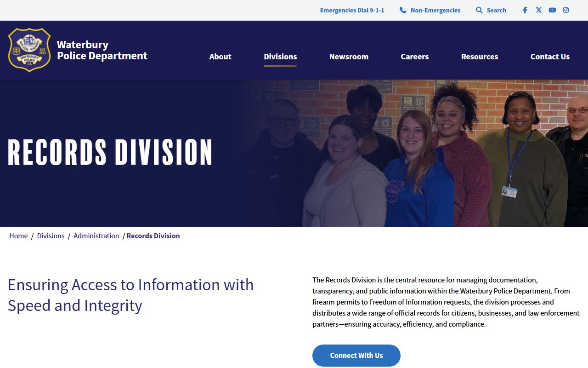Click the Home breadcrumb link
This screenshot has width=588, height=368.
click(x=18, y=236)
